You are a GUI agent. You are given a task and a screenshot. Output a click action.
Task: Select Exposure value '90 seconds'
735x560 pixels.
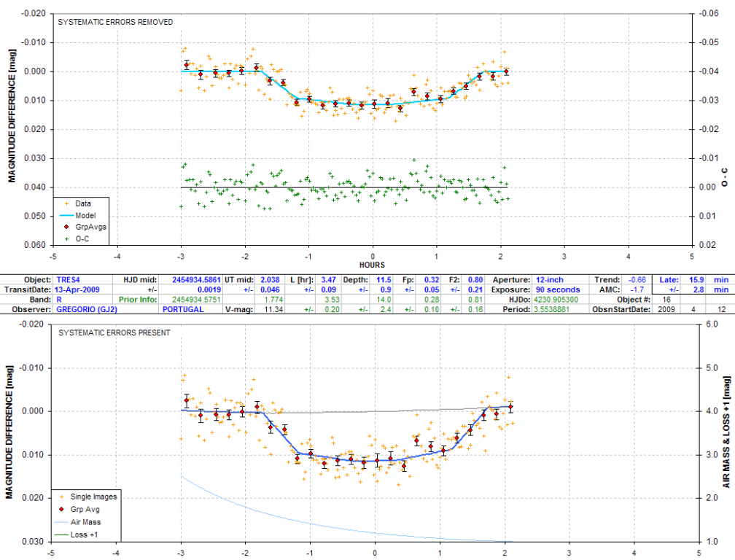click(x=558, y=289)
